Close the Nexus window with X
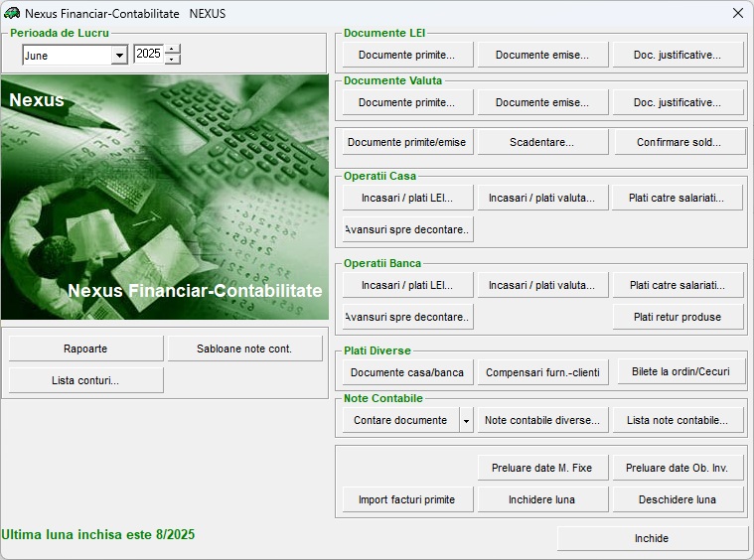Screen dimensions: 754x560 tap(738, 13)
